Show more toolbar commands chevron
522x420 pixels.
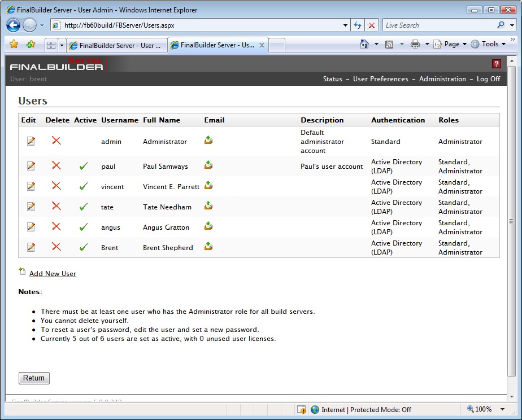[x=513, y=40]
